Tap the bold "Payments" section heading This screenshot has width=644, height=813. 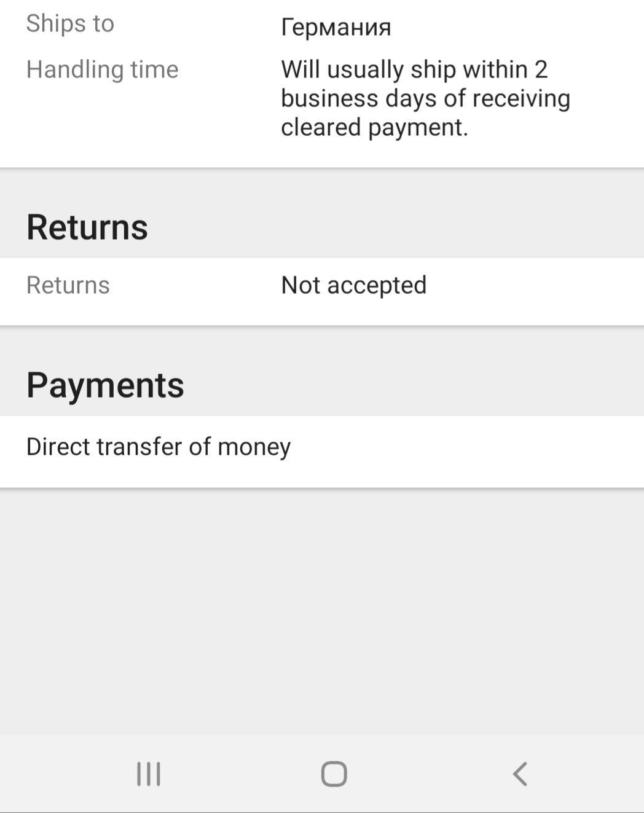click(x=105, y=385)
